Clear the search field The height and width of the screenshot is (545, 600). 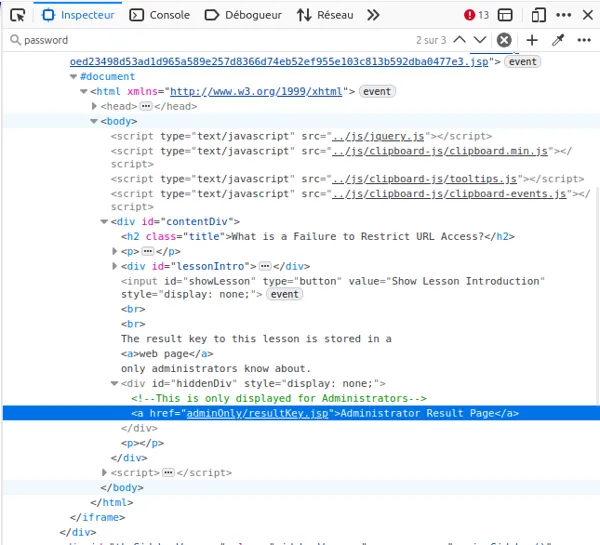point(504,40)
